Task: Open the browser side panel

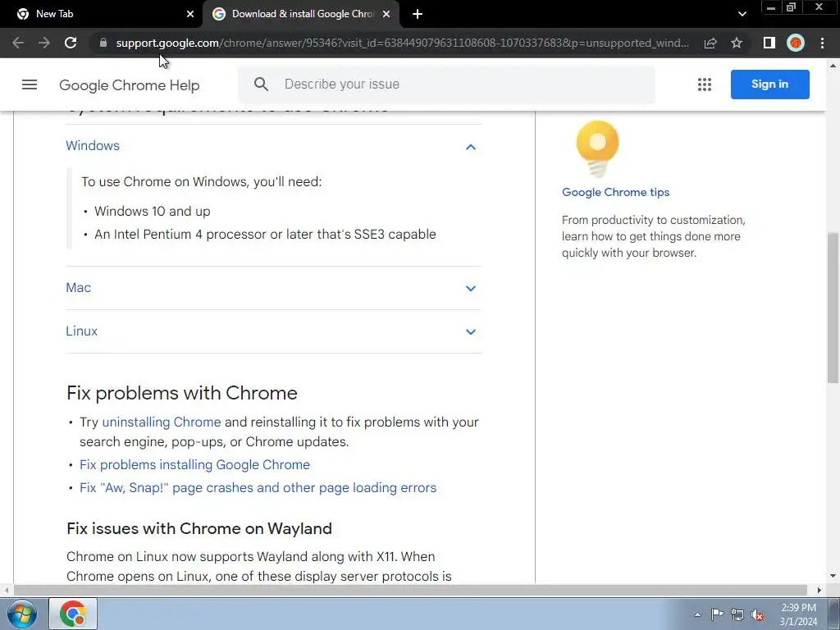Action: point(769,43)
